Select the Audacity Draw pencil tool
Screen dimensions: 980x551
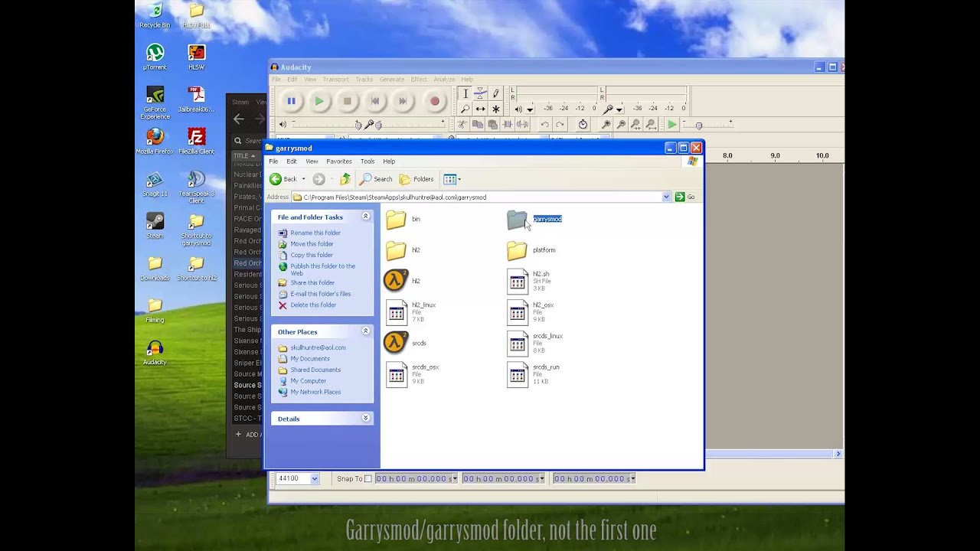[x=495, y=93]
